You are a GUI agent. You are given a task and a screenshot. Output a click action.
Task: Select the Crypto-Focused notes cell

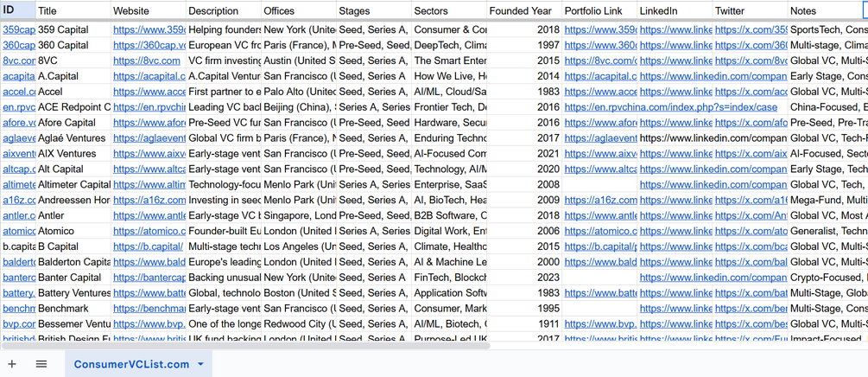[828, 278]
